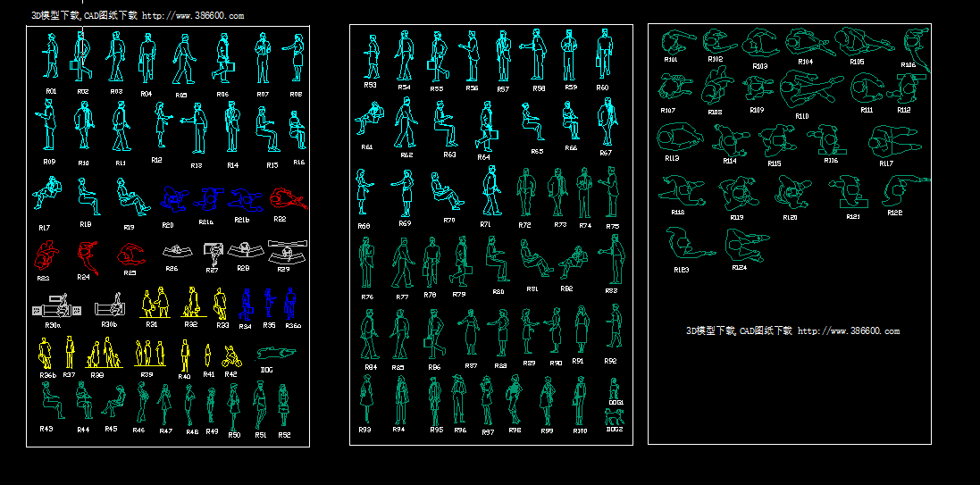Select the plan-view figure above R117
This screenshot has width=980, height=485.
pos(893,141)
